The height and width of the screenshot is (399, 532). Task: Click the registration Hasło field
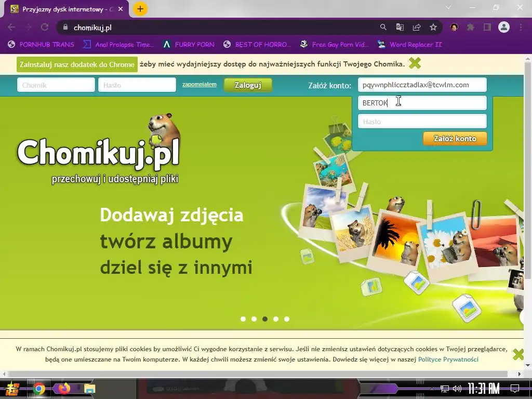pyautogui.click(x=422, y=121)
